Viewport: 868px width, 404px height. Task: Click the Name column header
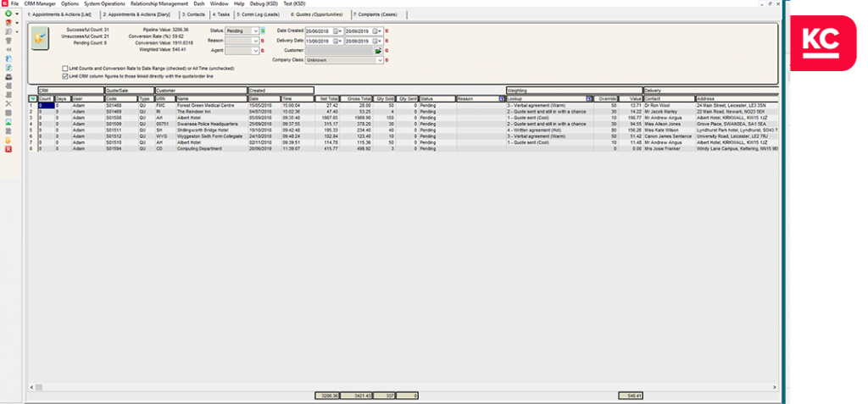[x=211, y=98]
